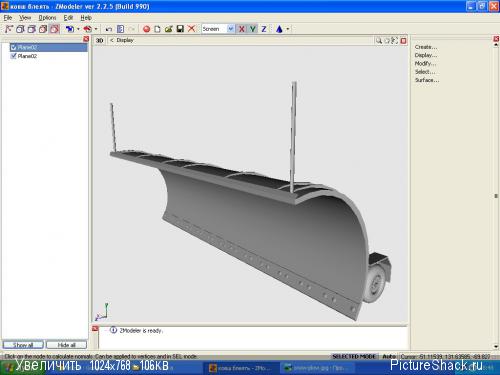
Task: Click the red arrow tool icon
Action: coord(87,29)
